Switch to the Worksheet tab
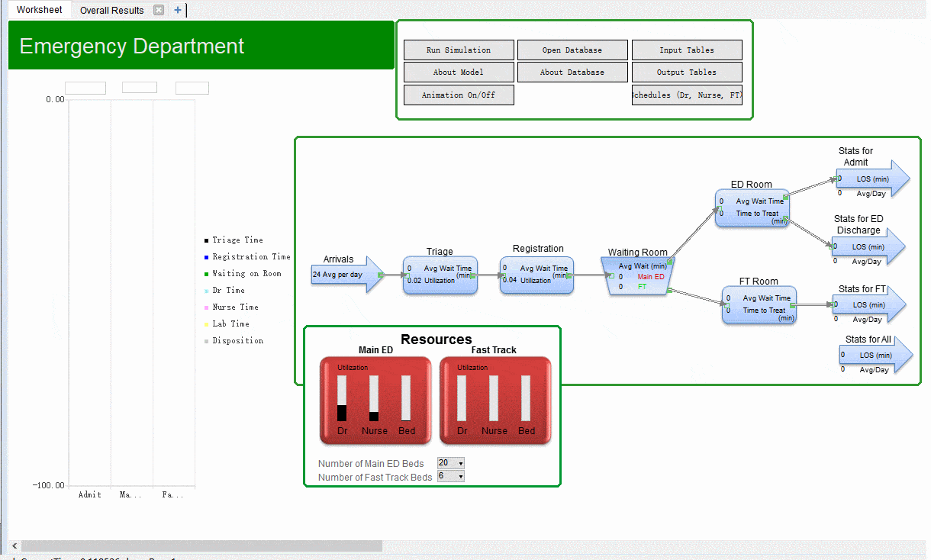The width and height of the screenshot is (931, 560). pyautogui.click(x=40, y=10)
